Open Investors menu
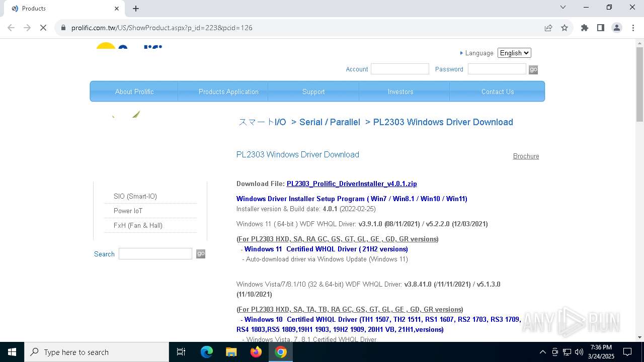The image size is (644, 362). 400,92
